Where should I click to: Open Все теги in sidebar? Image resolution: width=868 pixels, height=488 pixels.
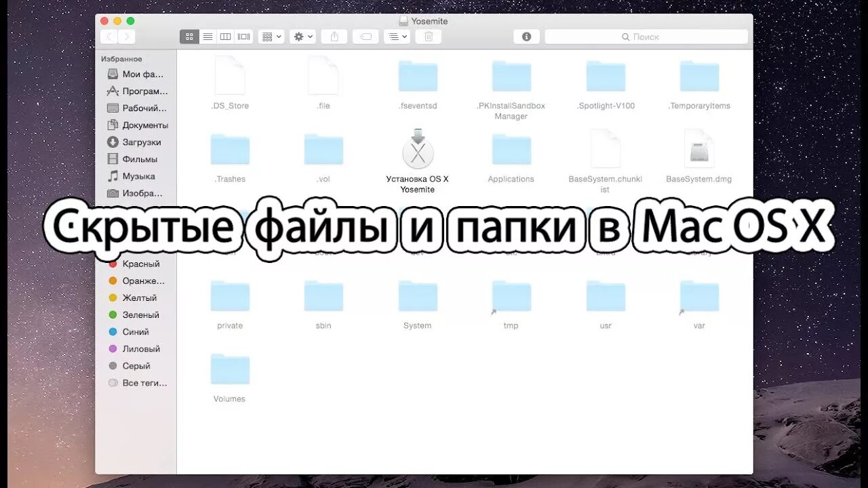pos(138,382)
